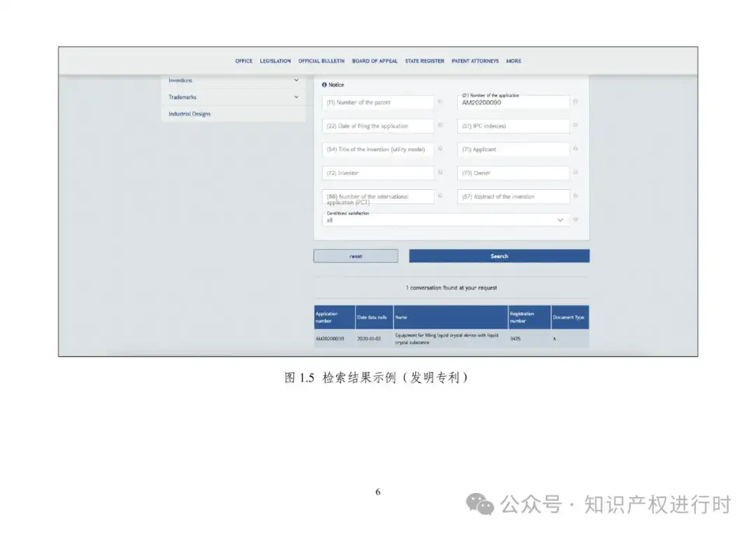The image size is (756, 535).
Task: Focus the Number of the patent field
Action: coord(378,102)
